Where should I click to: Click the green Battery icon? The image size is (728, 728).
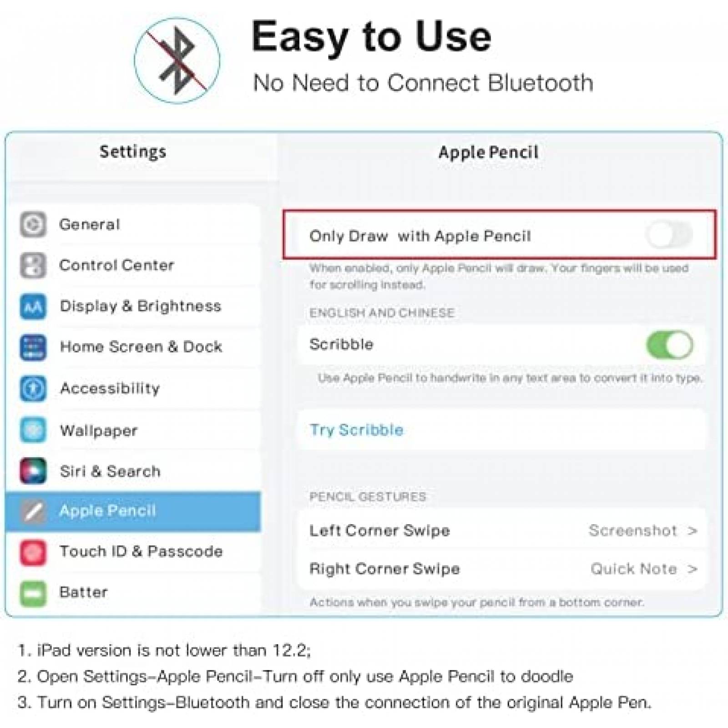[33, 593]
